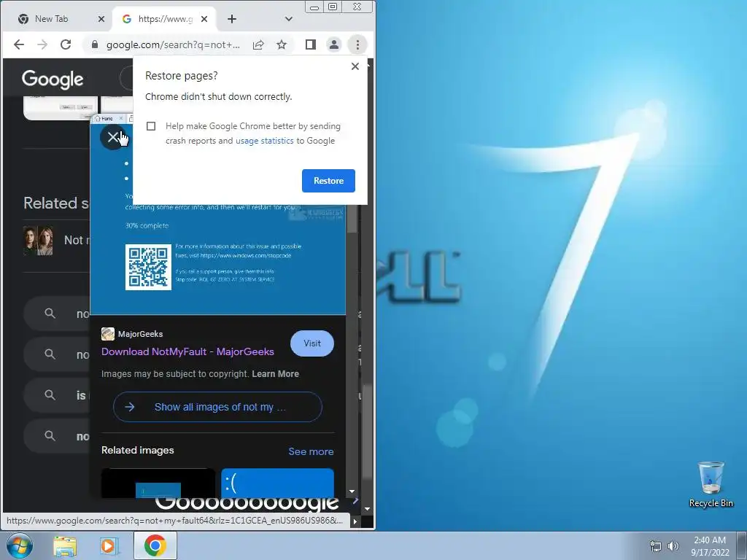
Task: Select the first related search magnifier suggestion
Action: 50,314
